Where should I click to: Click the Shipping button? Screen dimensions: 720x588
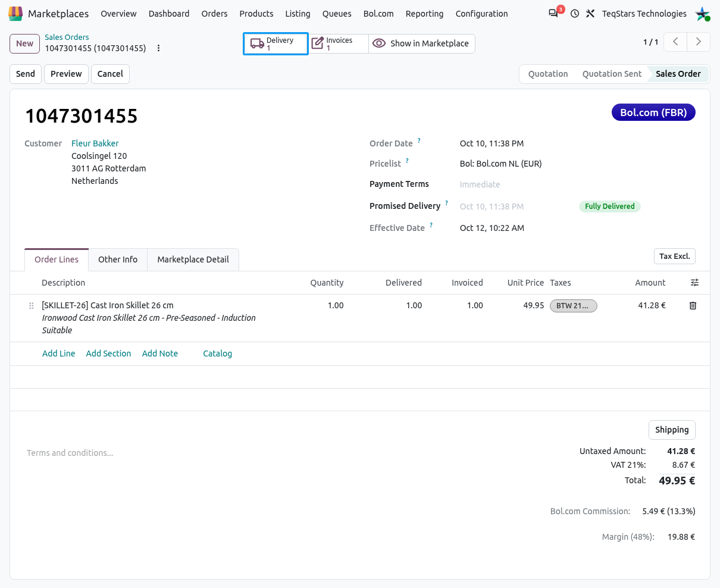672,430
